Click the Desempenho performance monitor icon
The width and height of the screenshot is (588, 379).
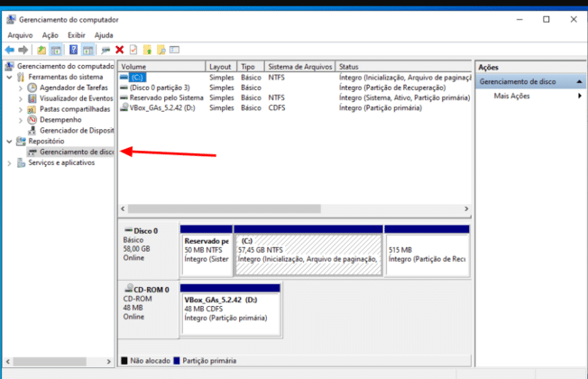32,119
